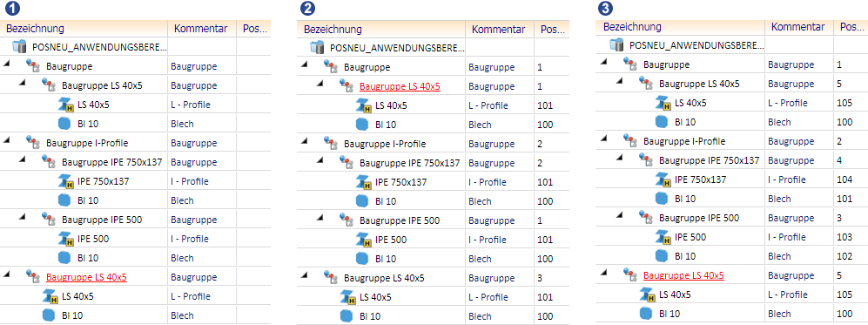The width and height of the screenshot is (868, 325).
Task: Click the Baugruppe I-Profile assembly icon in panel 2
Action: [331, 144]
